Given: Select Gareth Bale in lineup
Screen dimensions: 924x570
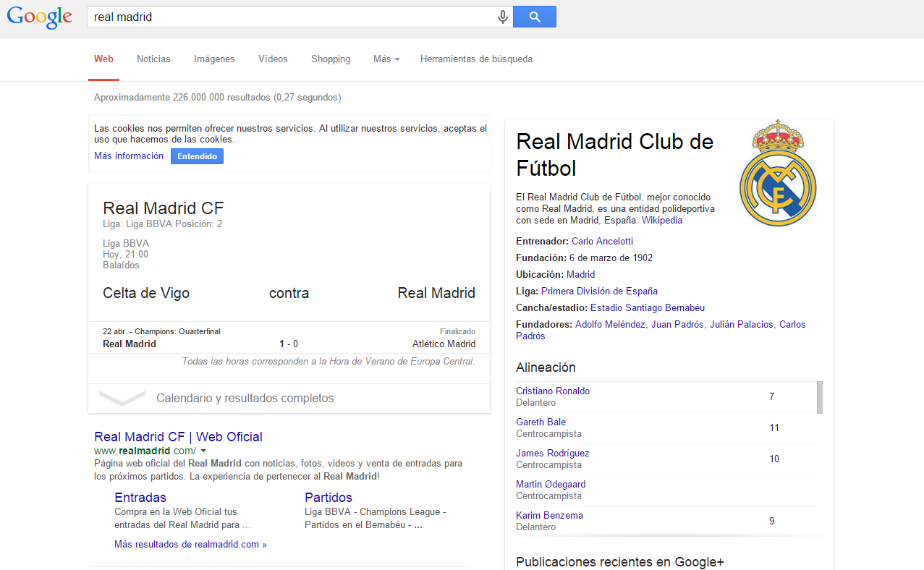Looking at the screenshot, I should 541,422.
